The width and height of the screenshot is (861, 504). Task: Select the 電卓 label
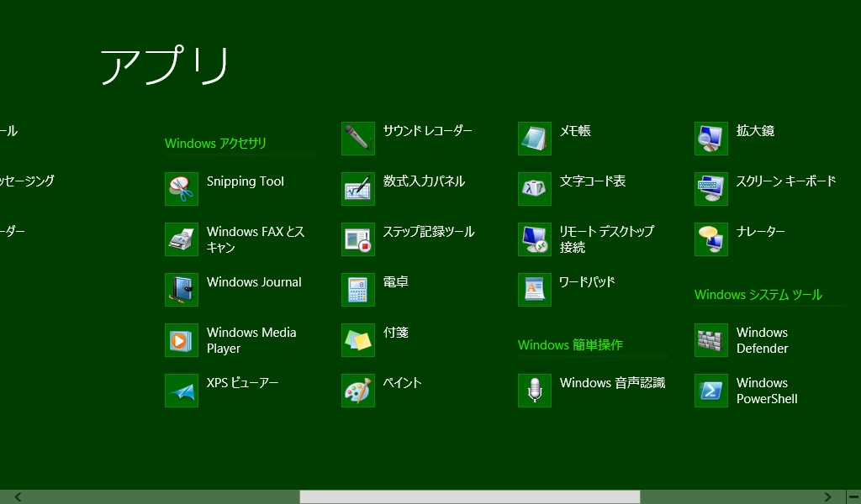(395, 282)
